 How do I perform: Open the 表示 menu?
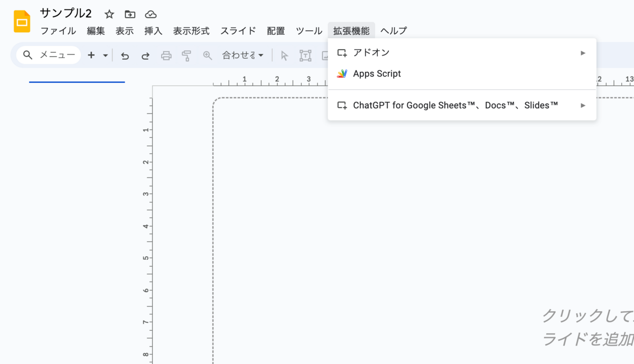point(125,31)
